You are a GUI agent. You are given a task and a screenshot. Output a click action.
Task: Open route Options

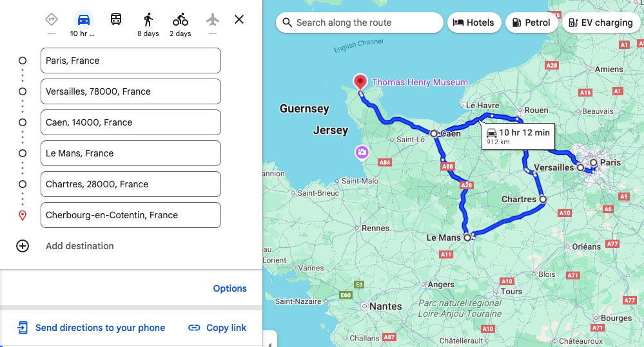[230, 288]
